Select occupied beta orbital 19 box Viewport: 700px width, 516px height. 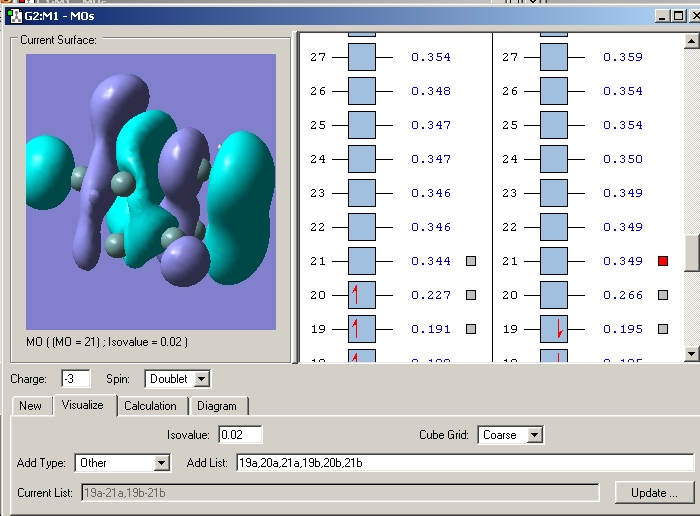pyautogui.click(x=554, y=329)
